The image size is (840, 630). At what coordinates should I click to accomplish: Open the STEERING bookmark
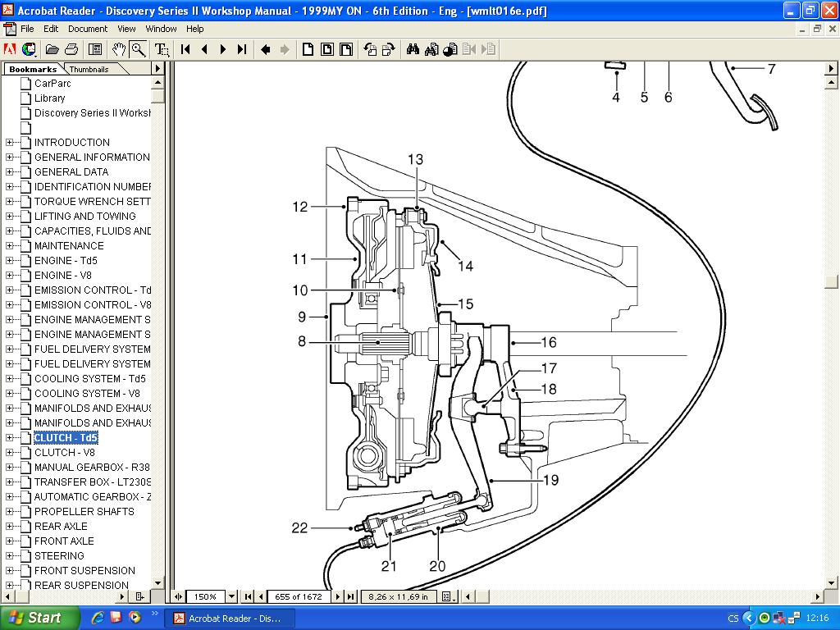tap(59, 555)
